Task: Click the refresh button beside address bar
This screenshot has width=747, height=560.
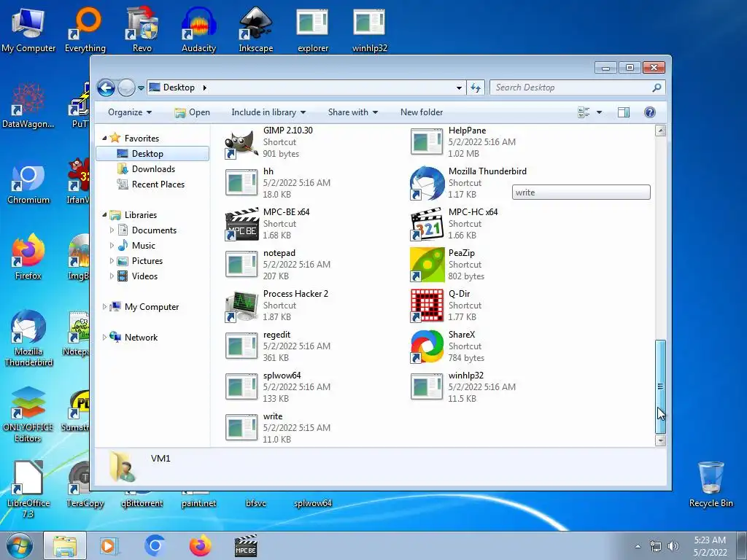Action: point(476,87)
